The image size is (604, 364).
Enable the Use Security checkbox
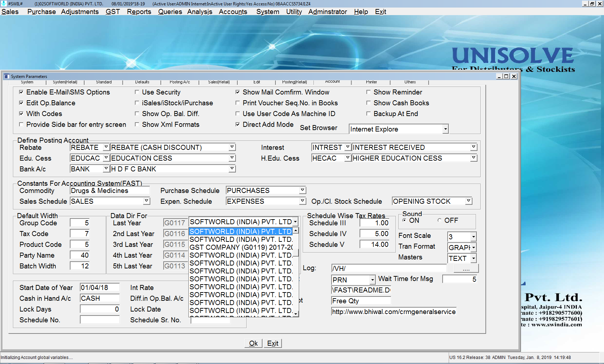point(137,92)
